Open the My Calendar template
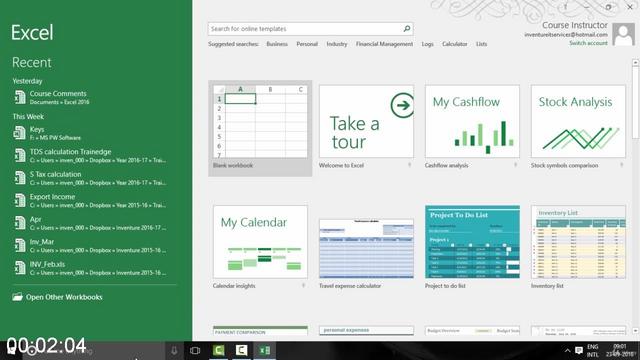Image resolution: width=640 pixels, height=360 pixels. [x=260, y=242]
